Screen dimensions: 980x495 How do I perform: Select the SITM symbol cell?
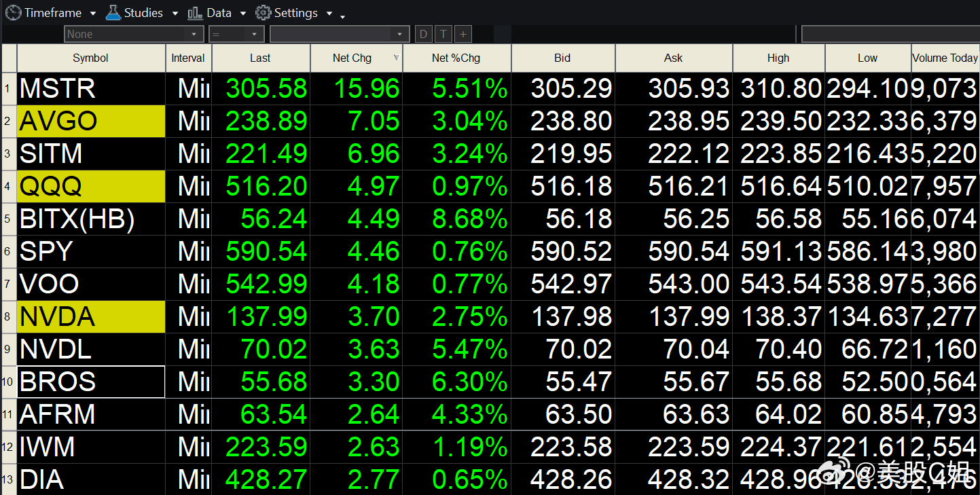pos(91,153)
